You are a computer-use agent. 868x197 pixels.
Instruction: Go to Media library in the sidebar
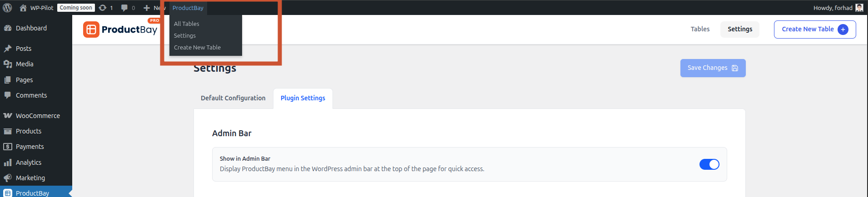point(25,64)
